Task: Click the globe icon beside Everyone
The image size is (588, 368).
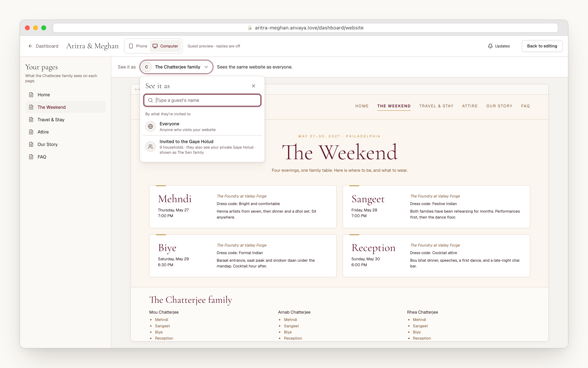Action: 150,126
